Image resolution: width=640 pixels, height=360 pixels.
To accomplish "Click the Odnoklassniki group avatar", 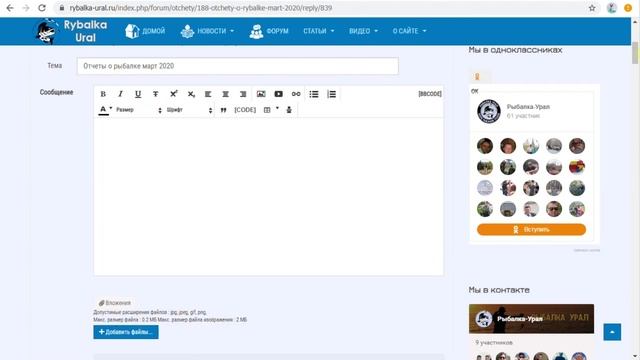I will (x=489, y=111).
